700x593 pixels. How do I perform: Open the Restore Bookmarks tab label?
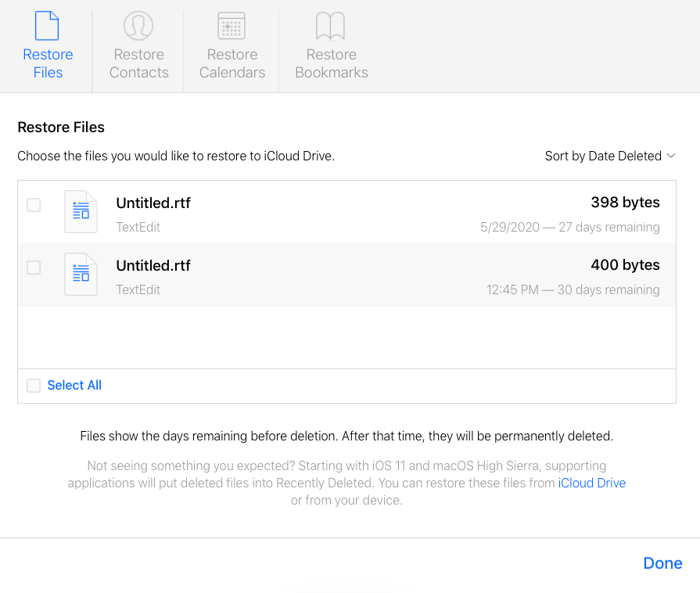point(331,63)
